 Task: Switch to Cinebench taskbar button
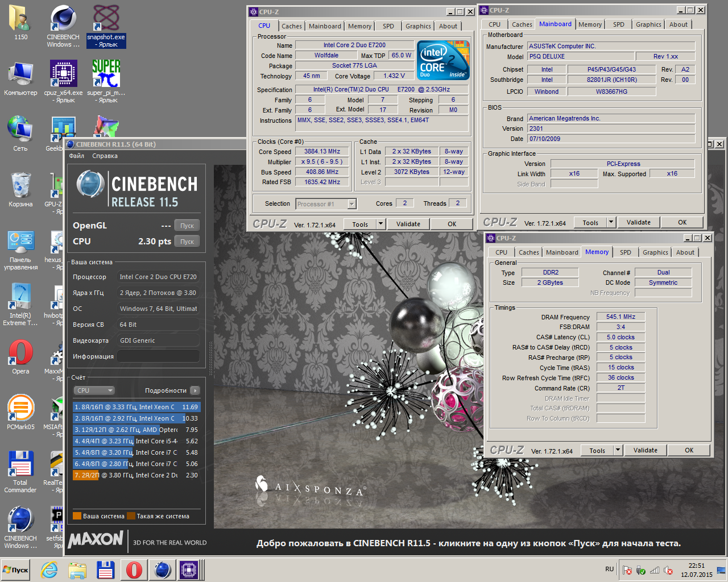163,569
